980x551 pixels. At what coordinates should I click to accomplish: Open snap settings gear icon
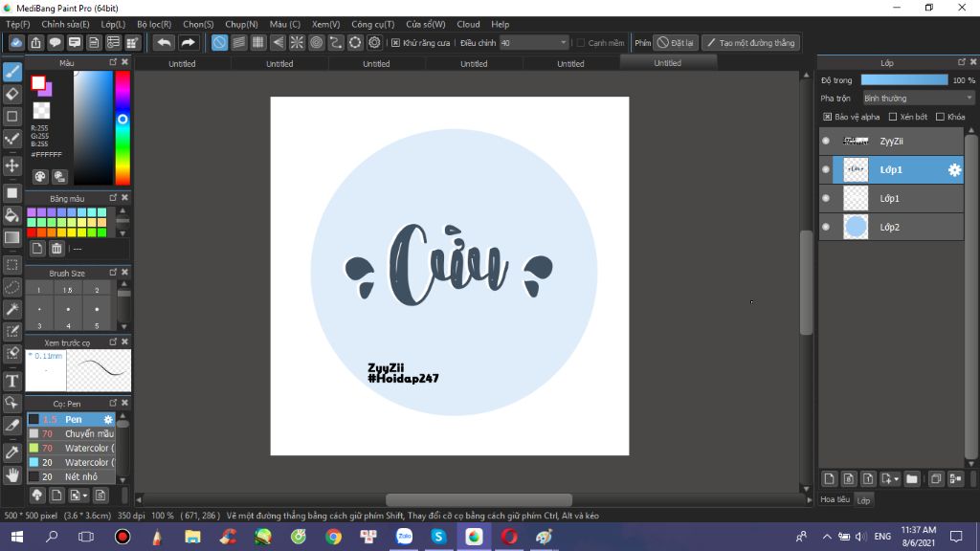374,42
